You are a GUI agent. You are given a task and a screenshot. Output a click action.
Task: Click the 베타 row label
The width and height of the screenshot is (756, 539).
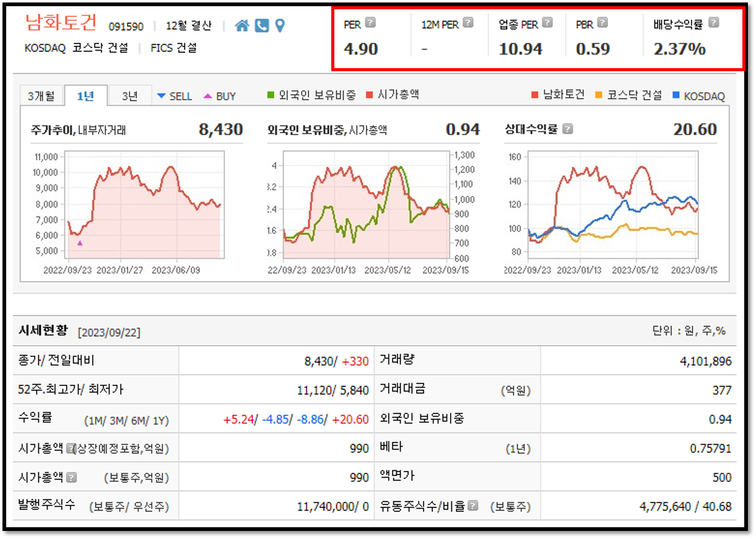(391, 447)
